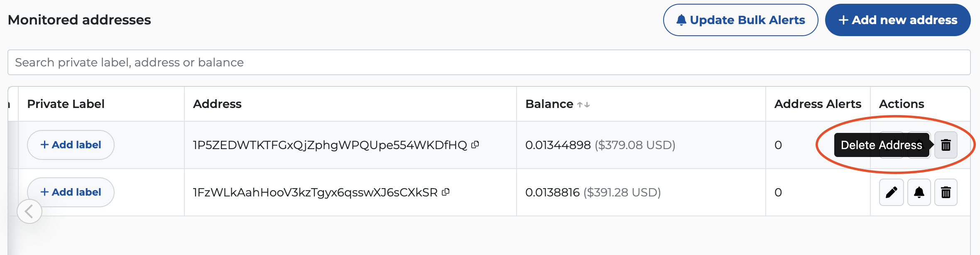Copy address 1FzWLkAahHooV3kzTgyx6qsswXJ6sCXkSR

(x=446, y=192)
